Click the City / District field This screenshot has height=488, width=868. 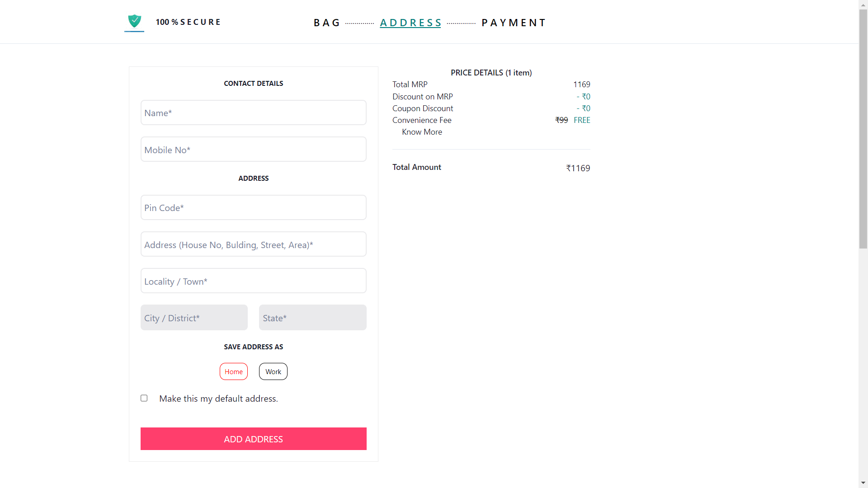coord(194,318)
